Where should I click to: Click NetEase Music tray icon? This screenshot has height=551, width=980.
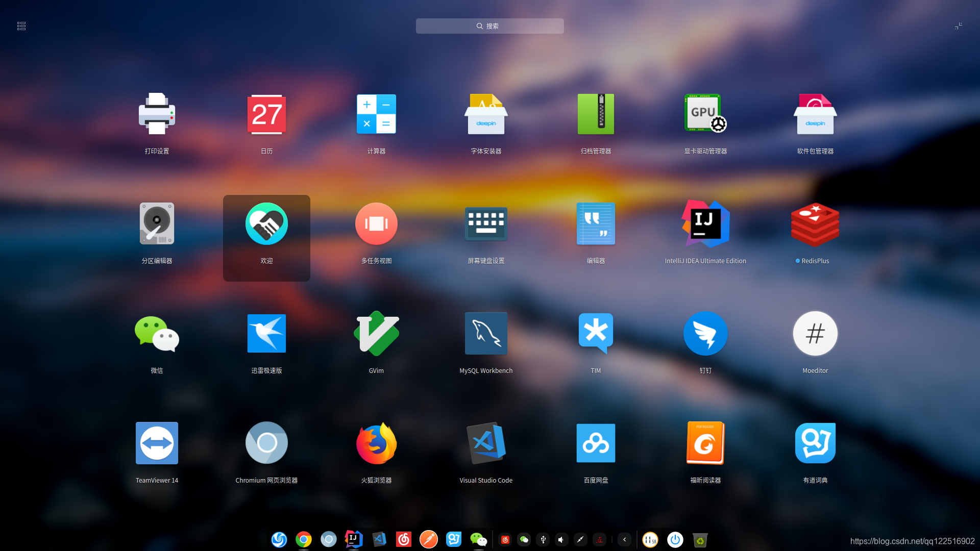(505, 540)
